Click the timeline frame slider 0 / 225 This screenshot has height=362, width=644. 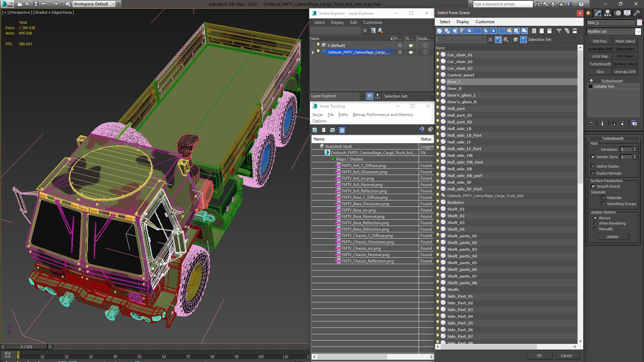26,347
